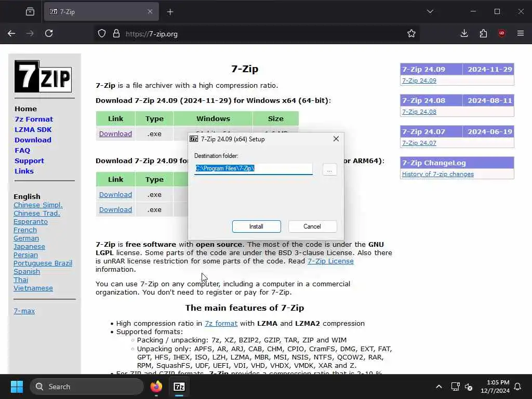Click the taskbar Search box
This screenshot has width=532, height=399.
[87, 387]
